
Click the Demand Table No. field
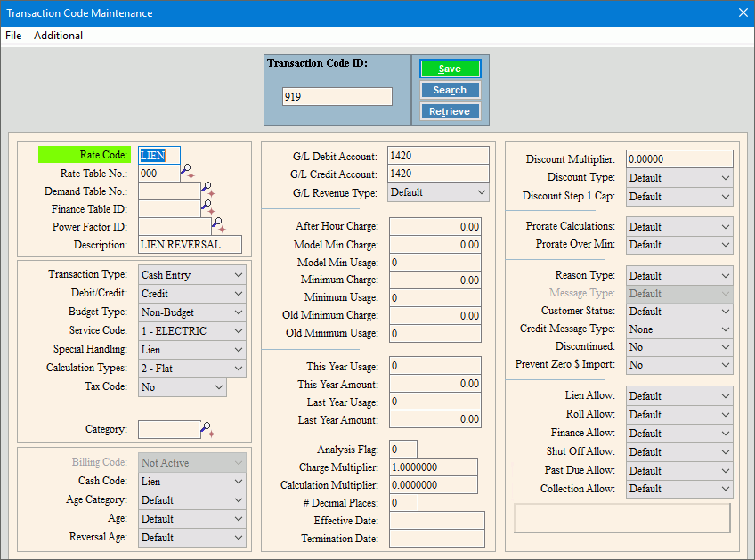[169, 191]
